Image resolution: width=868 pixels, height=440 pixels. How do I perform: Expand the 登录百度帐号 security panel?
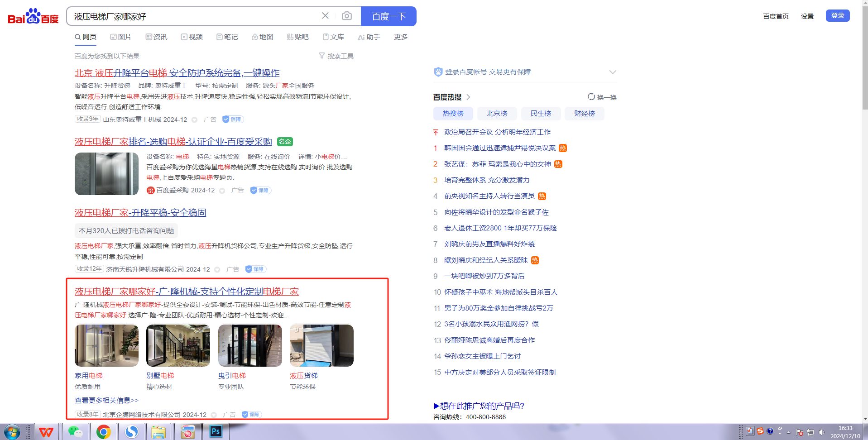(612, 72)
